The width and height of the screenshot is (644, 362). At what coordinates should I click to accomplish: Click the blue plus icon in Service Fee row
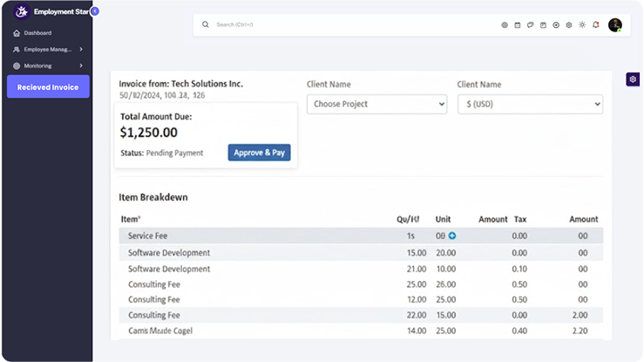tap(452, 236)
